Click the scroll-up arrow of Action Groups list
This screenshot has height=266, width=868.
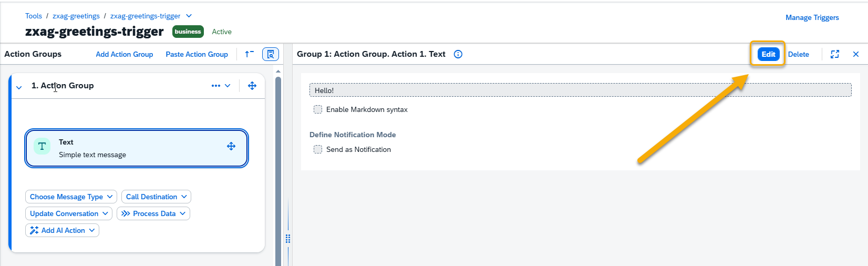(x=278, y=71)
